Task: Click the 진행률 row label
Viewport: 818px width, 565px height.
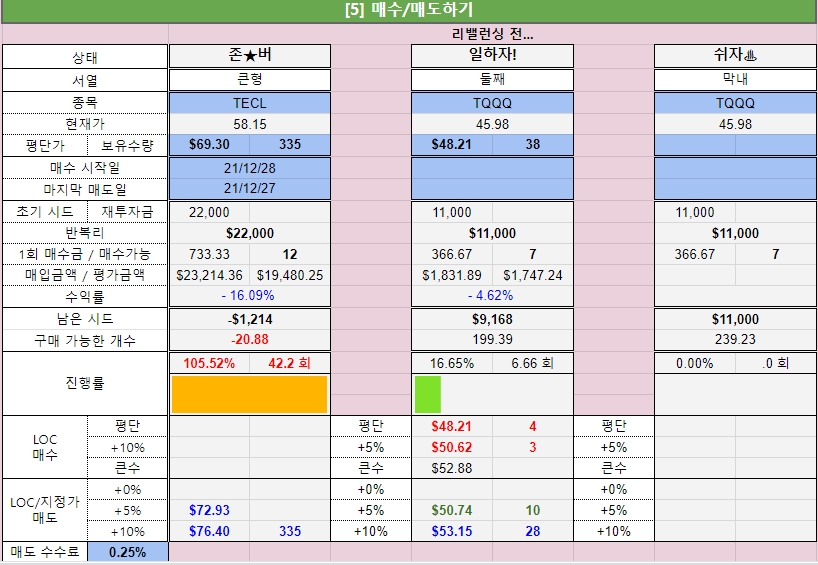Action: [85, 383]
